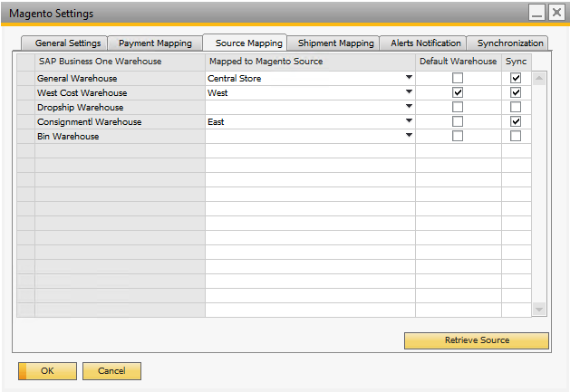Uncheck Default Warehouse for West Cost Warehouse

click(458, 92)
